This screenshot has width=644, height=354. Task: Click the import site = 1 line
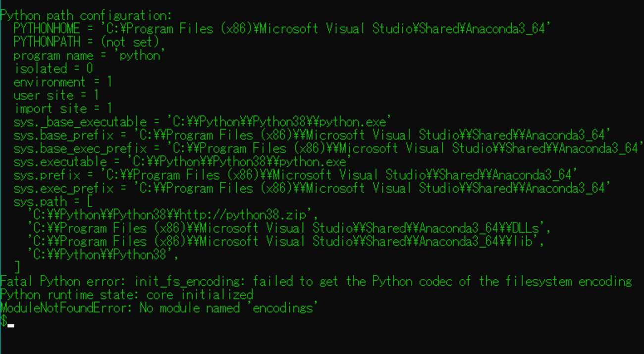coord(63,108)
